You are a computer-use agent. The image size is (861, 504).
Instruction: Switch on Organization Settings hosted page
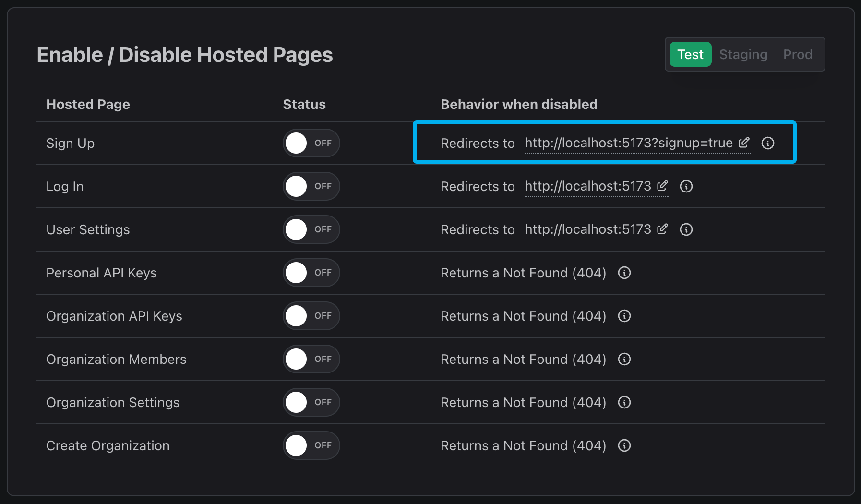311,402
